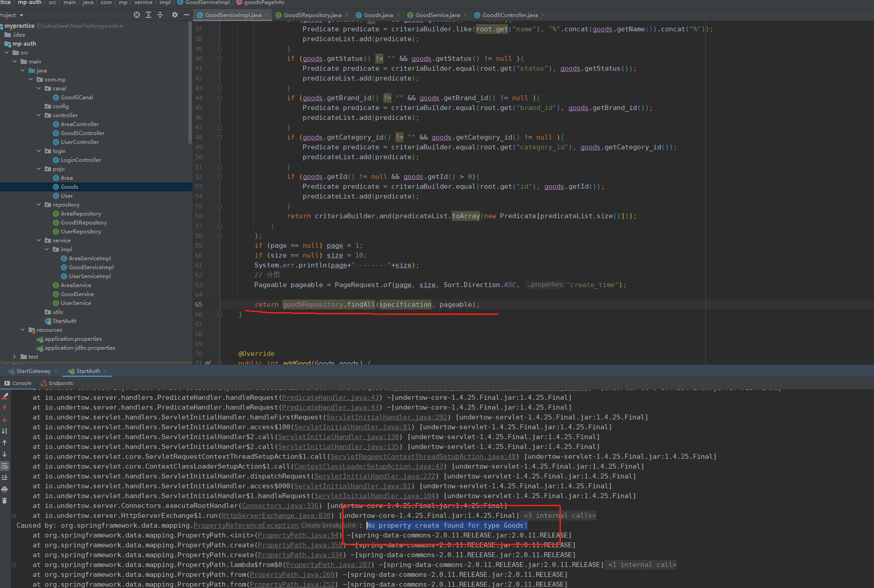
Task: Toggle soft-wrap in console toolbar
Action: [x=4, y=466]
